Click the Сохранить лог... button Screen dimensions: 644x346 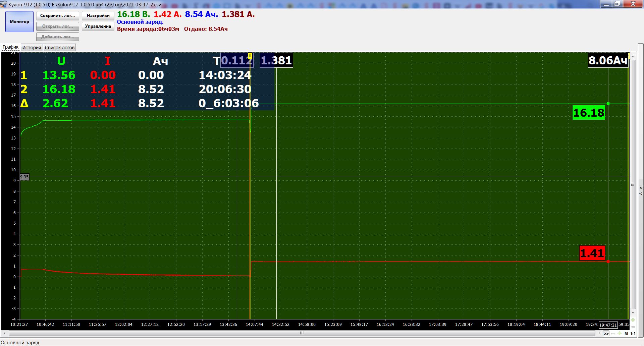pyautogui.click(x=58, y=16)
